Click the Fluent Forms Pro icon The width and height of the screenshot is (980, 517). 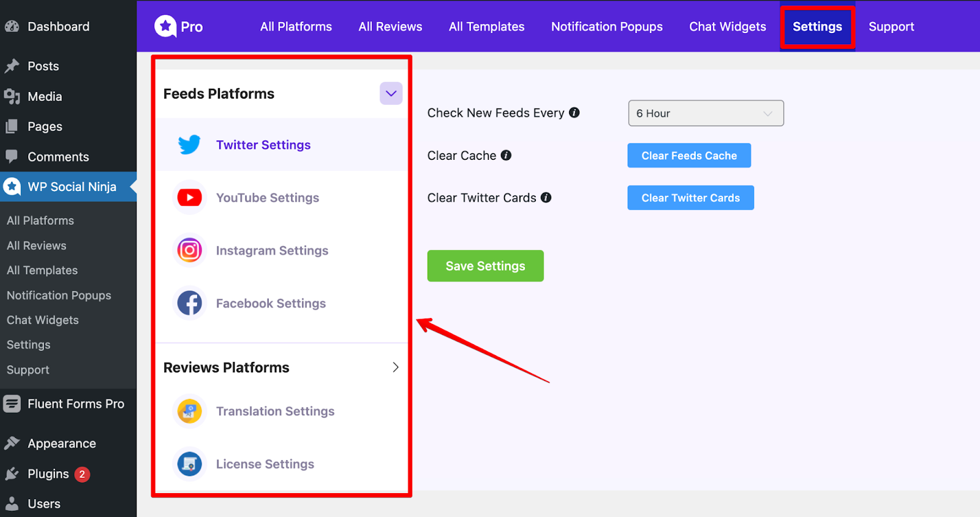point(12,404)
